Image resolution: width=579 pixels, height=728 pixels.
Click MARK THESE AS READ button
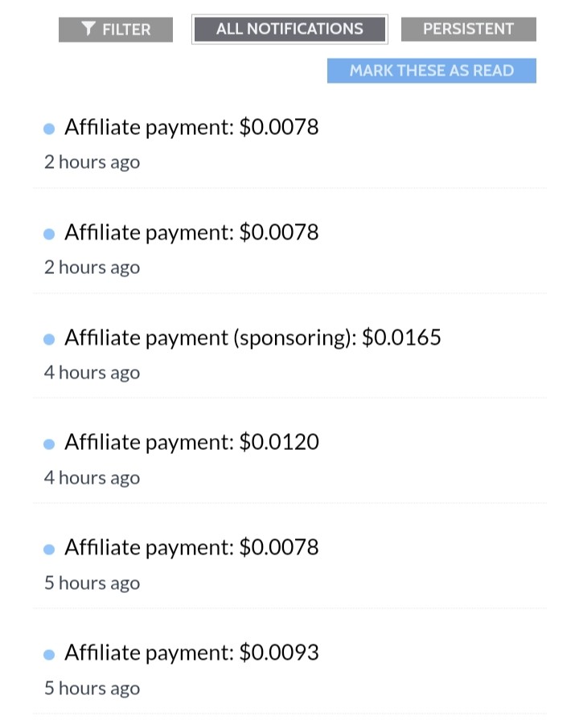coord(432,71)
